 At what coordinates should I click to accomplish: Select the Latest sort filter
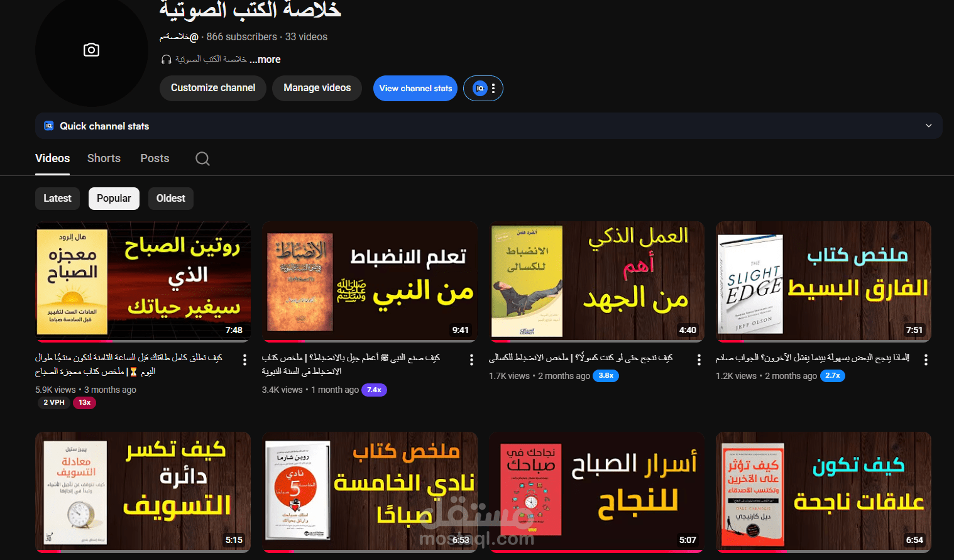[57, 199]
